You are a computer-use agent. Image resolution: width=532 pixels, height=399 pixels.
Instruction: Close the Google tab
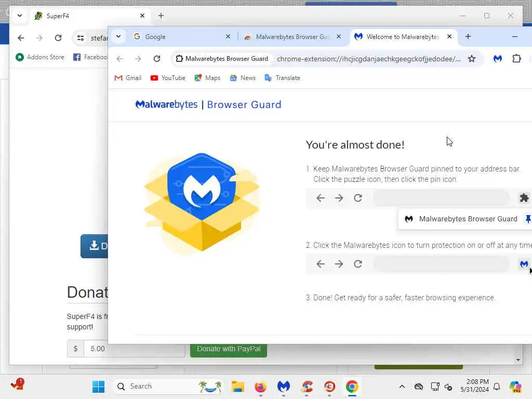click(228, 36)
